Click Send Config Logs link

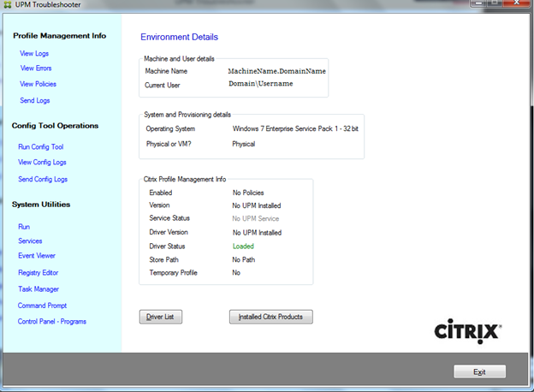(x=43, y=179)
